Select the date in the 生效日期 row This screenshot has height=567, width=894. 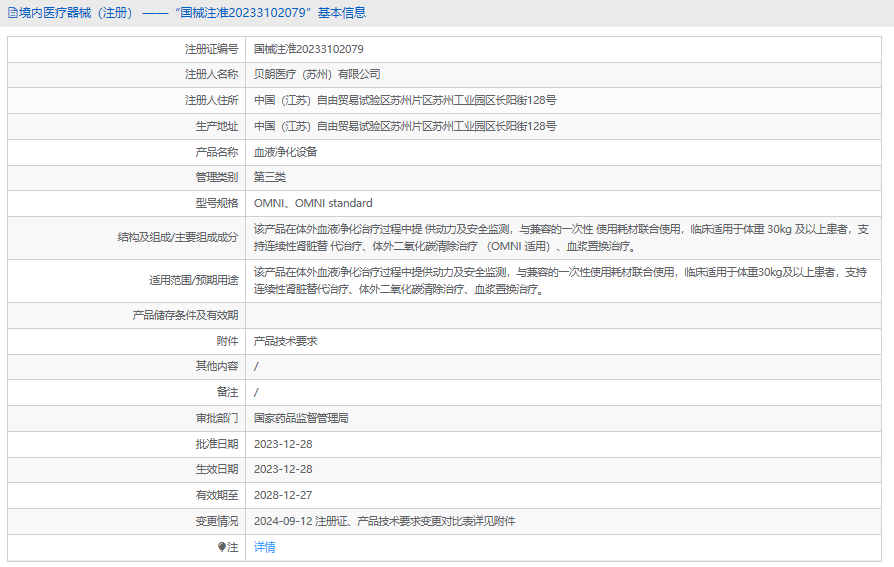pyautogui.click(x=283, y=469)
